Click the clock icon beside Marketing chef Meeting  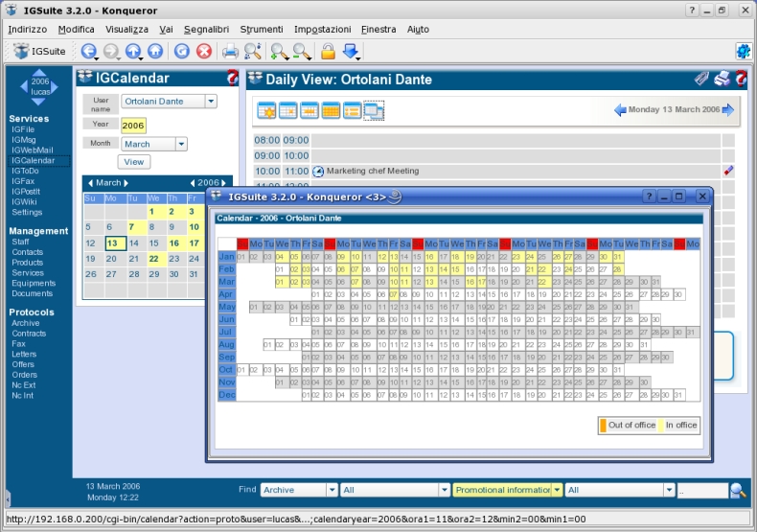pos(318,172)
